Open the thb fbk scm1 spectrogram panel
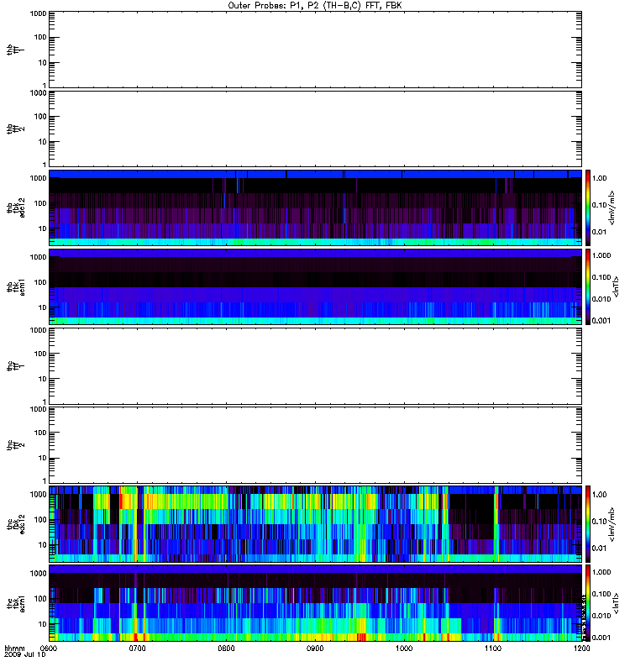This screenshot has width=630, height=672. tap(315, 286)
